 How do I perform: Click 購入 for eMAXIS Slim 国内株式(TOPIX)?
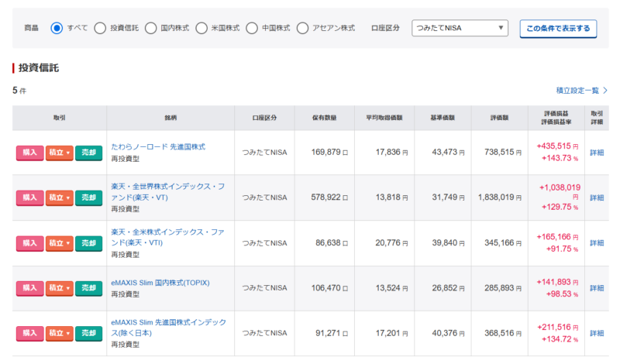coord(29,288)
